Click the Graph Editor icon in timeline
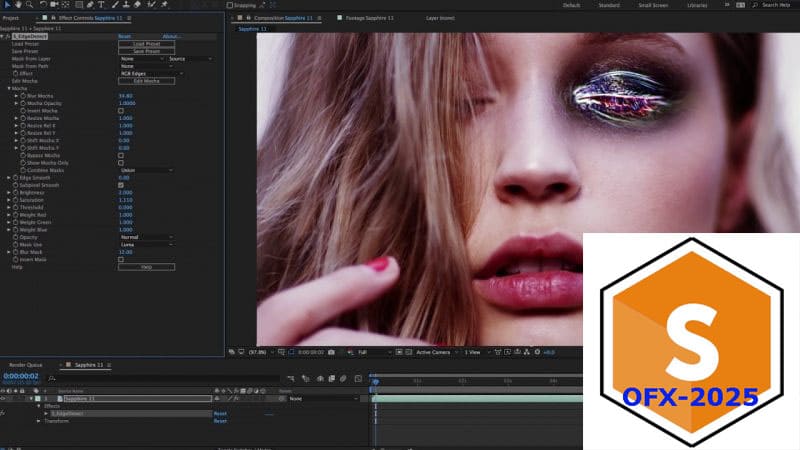The image size is (800, 450). pos(358,379)
